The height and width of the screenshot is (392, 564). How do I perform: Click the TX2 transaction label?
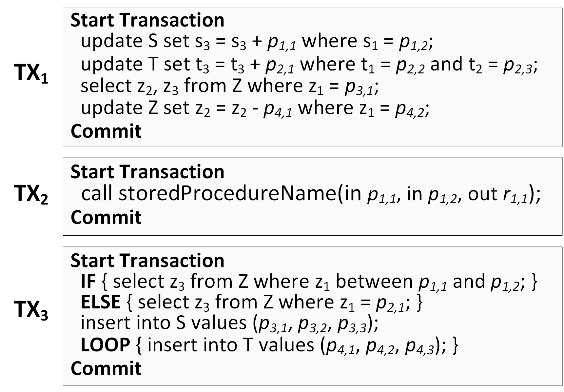click(x=31, y=195)
